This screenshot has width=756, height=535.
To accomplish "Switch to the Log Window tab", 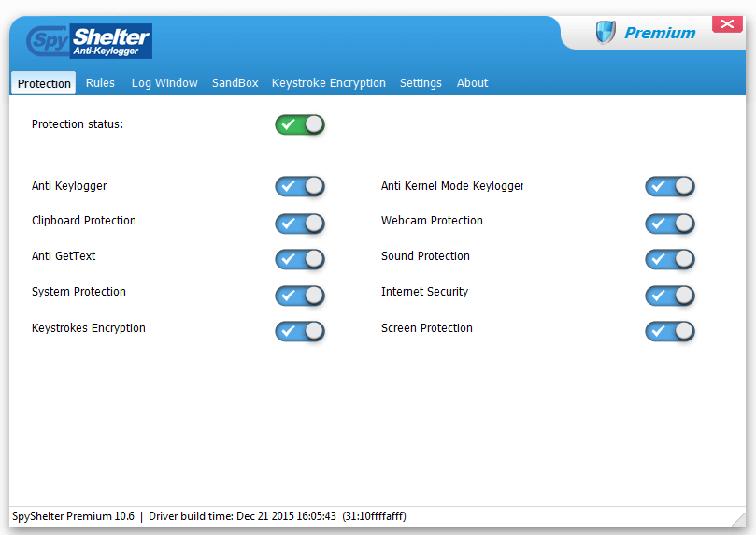I will coord(164,83).
